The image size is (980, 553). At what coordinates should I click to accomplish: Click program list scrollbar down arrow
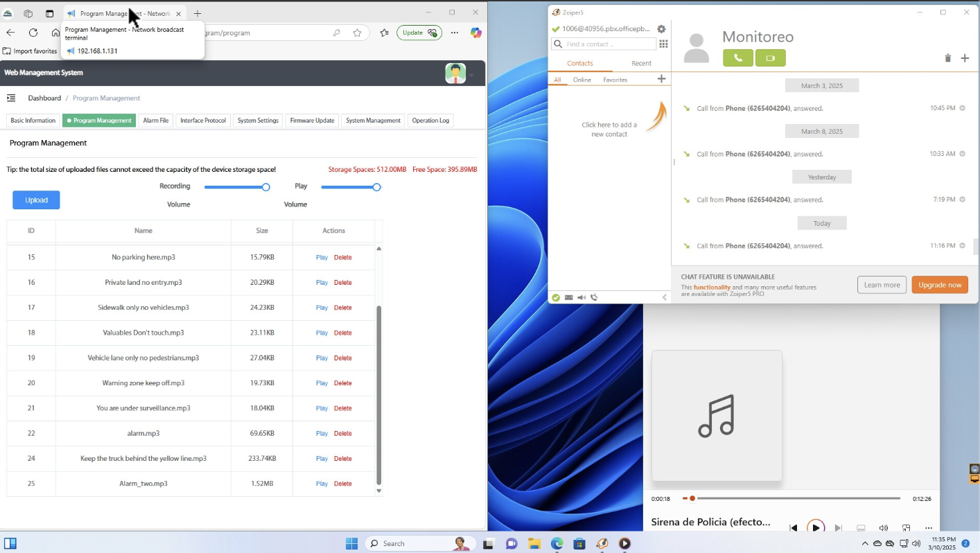click(378, 491)
